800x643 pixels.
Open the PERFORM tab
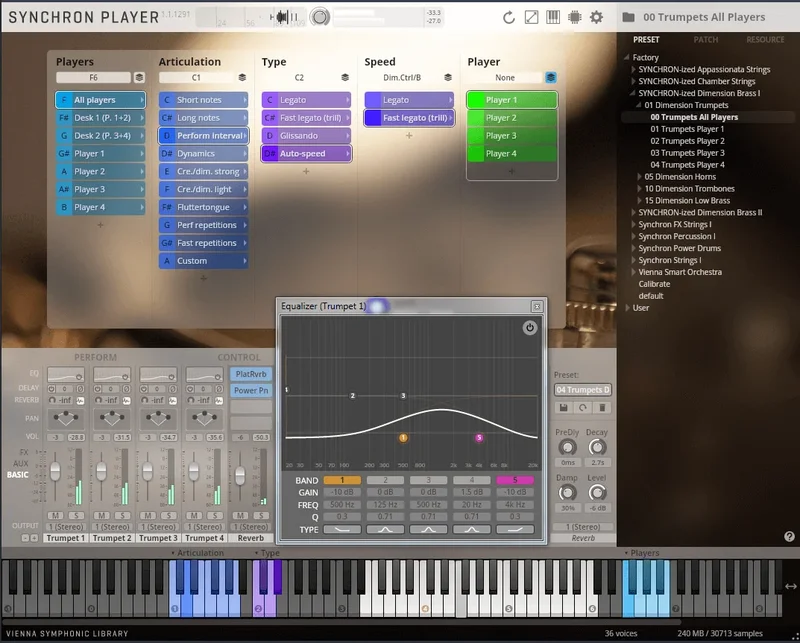95,357
